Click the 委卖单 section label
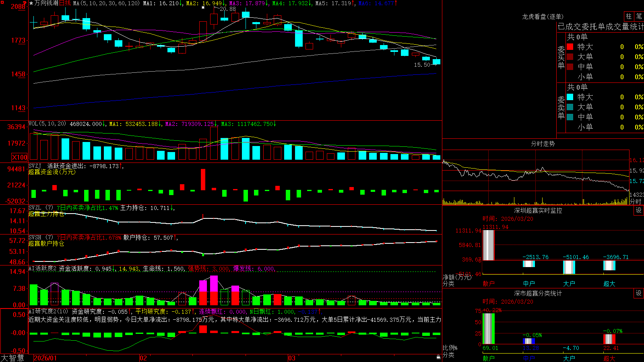The width and height of the screenshot is (644, 362). point(561,107)
